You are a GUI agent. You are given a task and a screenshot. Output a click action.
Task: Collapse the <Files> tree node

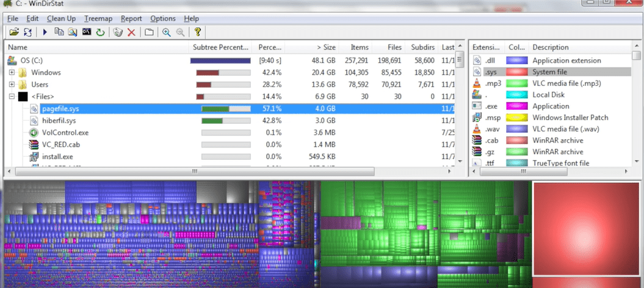coord(12,96)
